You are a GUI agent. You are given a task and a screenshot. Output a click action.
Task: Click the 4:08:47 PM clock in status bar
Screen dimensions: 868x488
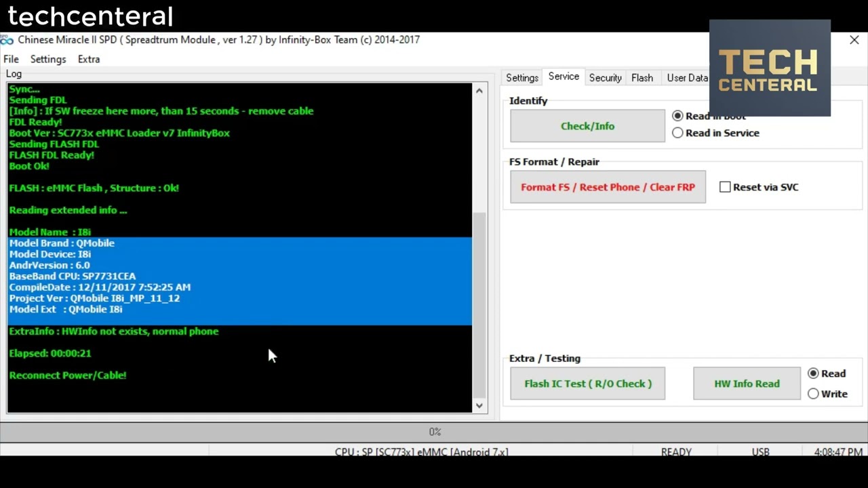(x=838, y=451)
